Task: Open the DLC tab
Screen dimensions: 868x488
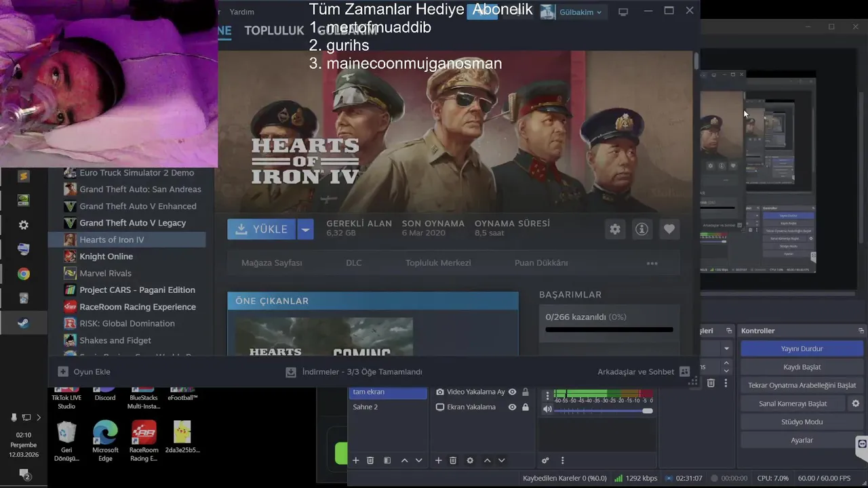Action: coord(354,263)
